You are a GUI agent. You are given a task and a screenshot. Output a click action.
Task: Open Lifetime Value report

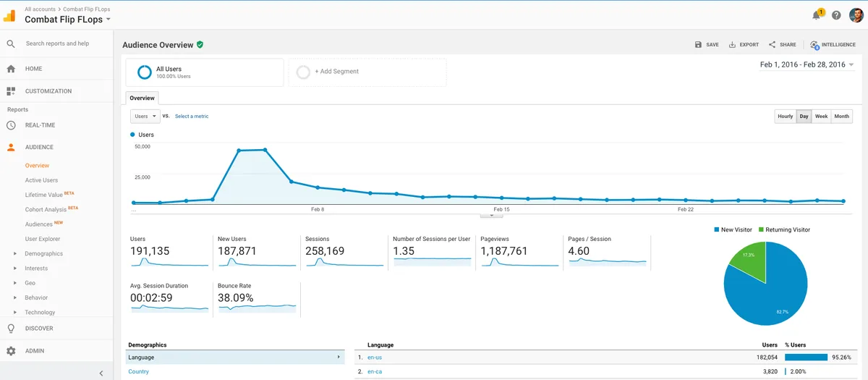pyautogui.click(x=44, y=195)
